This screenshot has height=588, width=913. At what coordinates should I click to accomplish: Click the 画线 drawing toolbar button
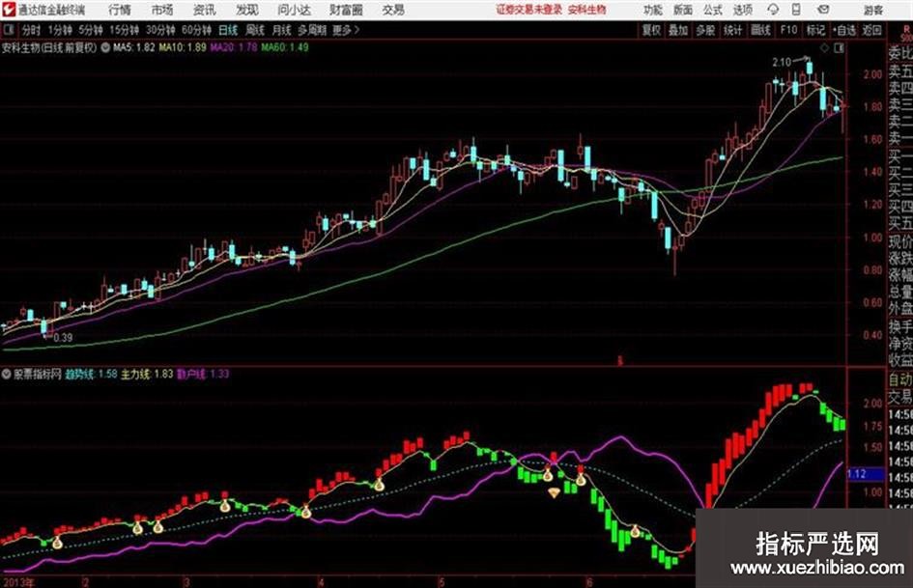coord(761,30)
